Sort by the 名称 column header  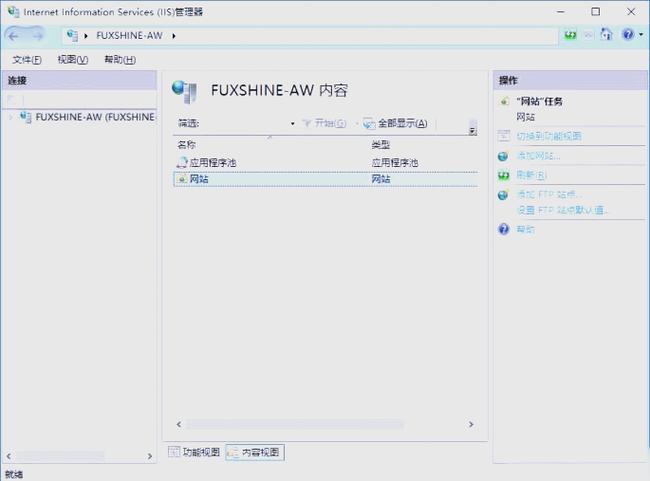point(187,145)
